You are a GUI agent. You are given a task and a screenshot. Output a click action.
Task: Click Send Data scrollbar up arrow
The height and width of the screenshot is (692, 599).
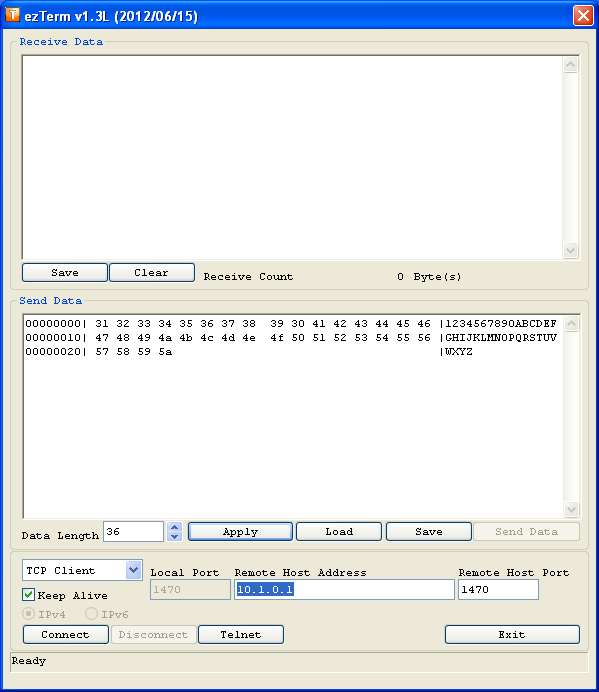571,324
